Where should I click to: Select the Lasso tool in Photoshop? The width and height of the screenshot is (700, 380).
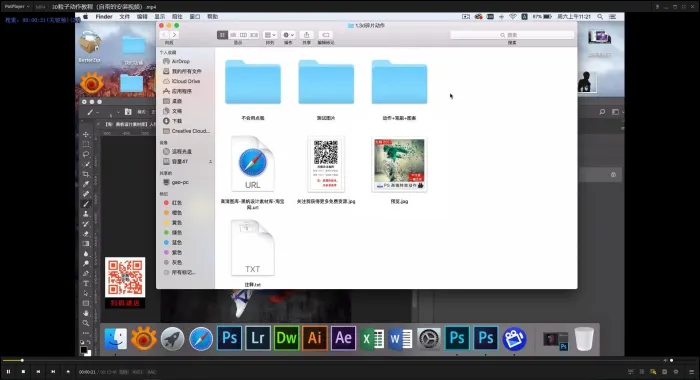(86, 154)
